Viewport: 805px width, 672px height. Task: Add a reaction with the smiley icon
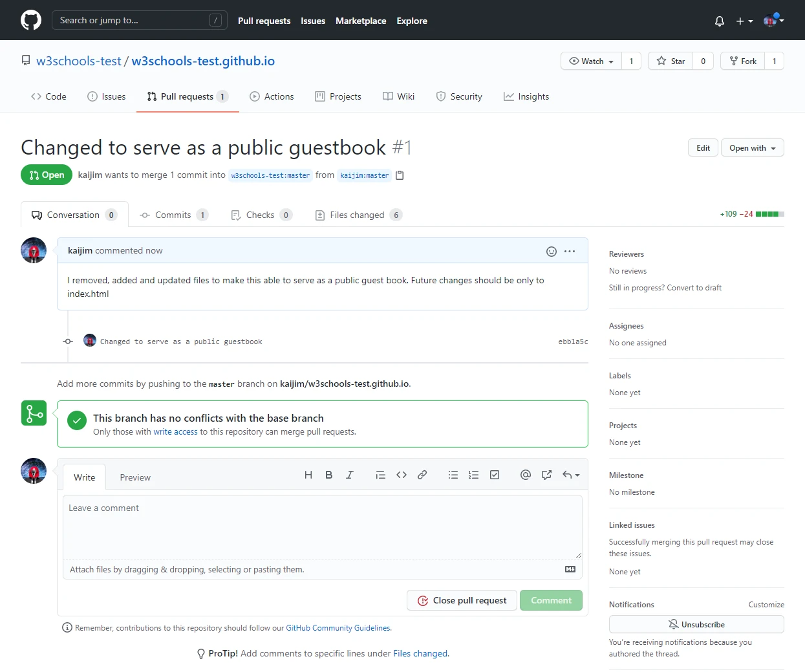pyautogui.click(x=551, y=252)
